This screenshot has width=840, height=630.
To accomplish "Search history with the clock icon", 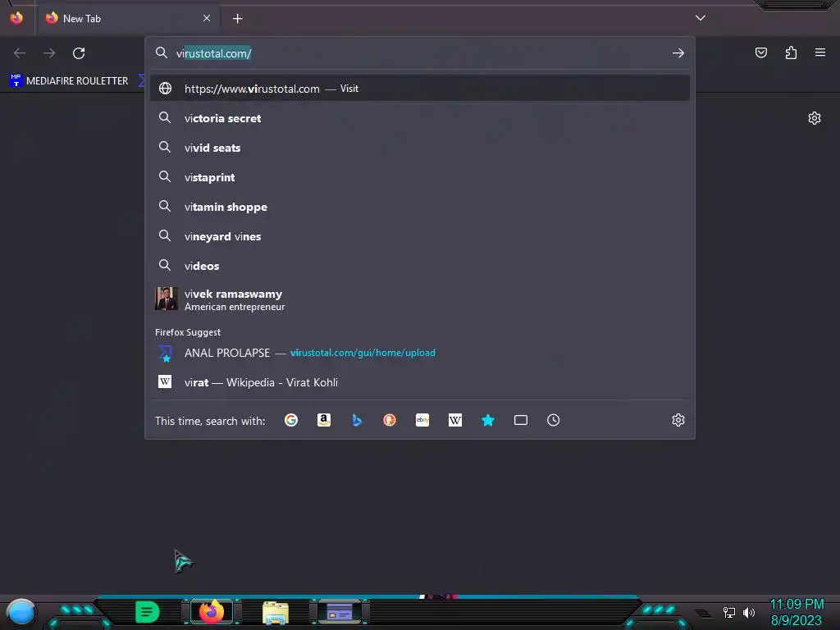I will click(x=554, y=421).
